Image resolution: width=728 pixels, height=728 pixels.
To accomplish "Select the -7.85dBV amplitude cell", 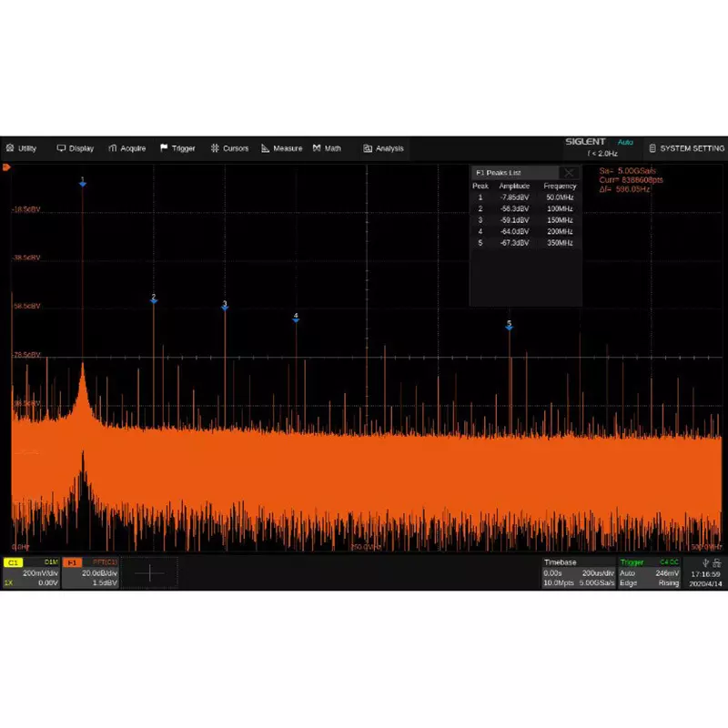I will point(514,197).
